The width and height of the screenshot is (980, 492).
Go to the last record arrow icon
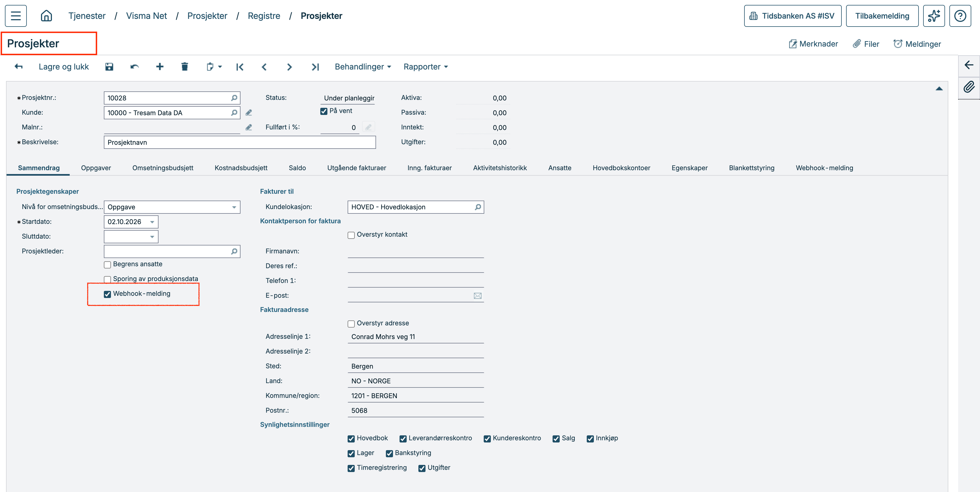[315, 67]
